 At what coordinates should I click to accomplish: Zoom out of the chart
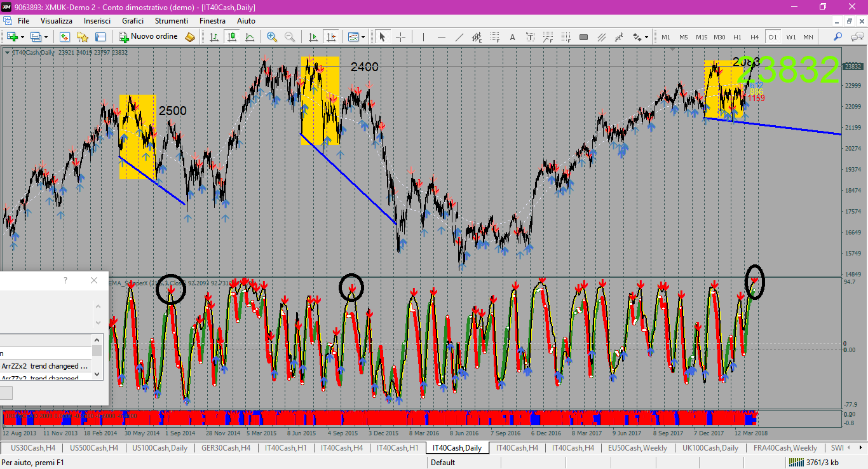coord(290,37)
